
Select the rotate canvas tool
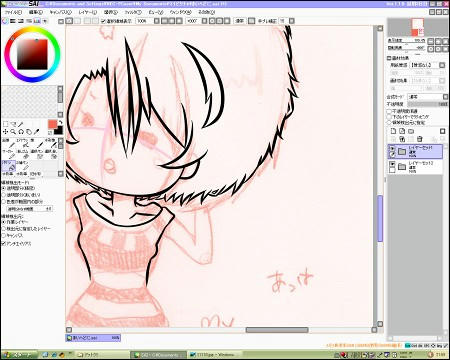(21, 132)
